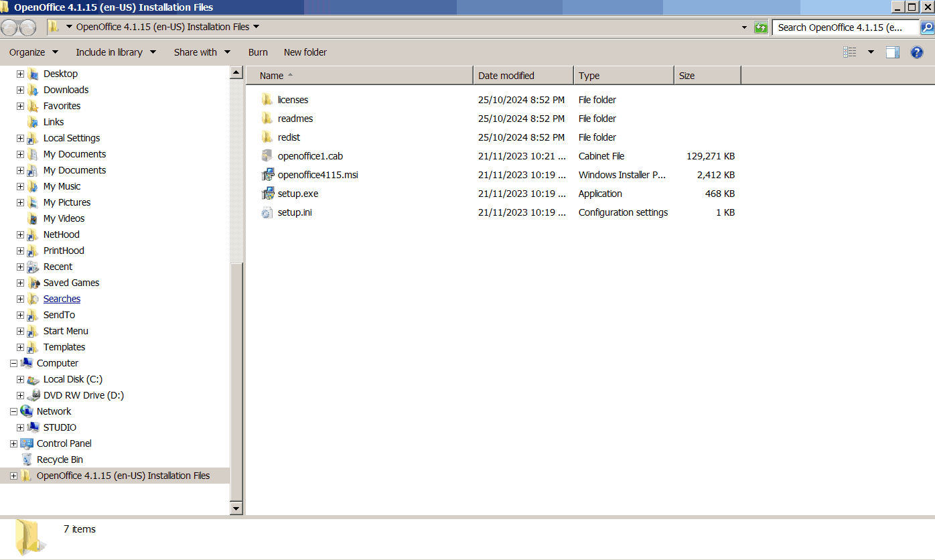The height and width of the screenshot is (560, 935).
Task: Click the Saved Games folder icon
Action: click(x=33, y=283)
